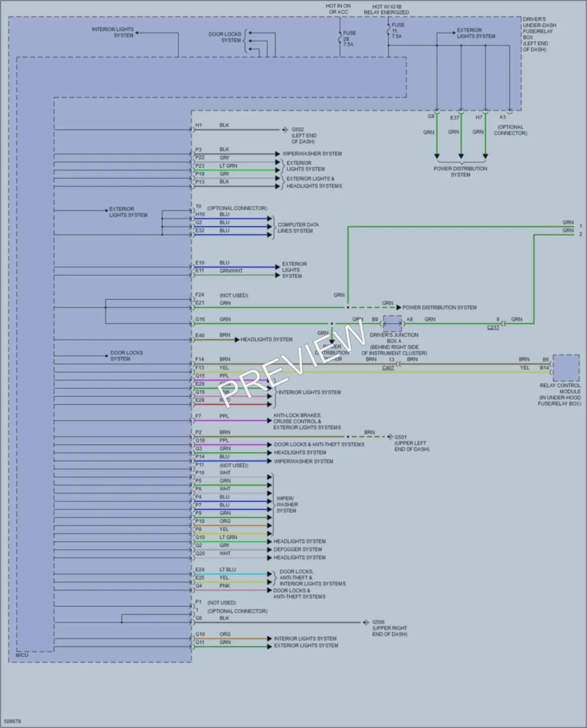Click POWER DISTRIBUTION SYSTEM label below GRN arrows

460,172
